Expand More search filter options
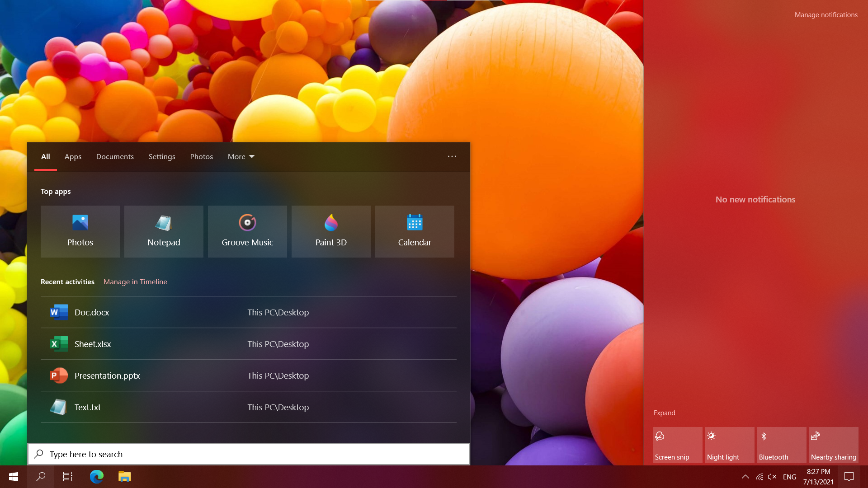This screenshot has height=488, width=868. coord(241,157)
